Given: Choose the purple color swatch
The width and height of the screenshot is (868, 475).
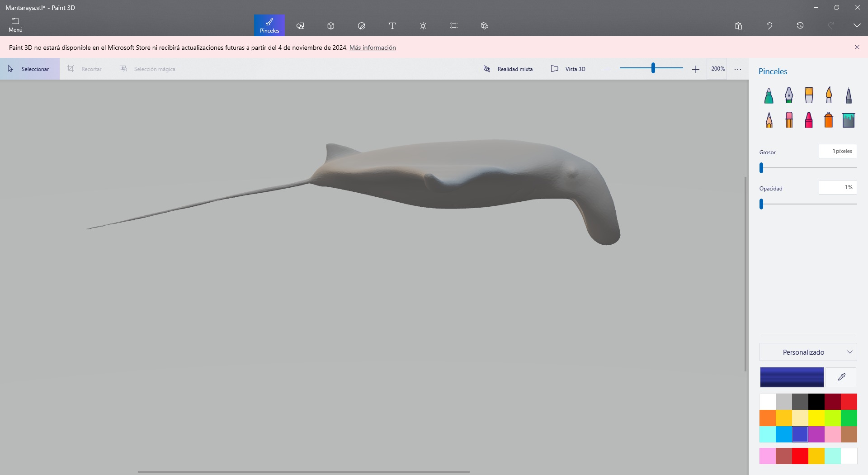Looking at the screenshot, I should [816, 434].
